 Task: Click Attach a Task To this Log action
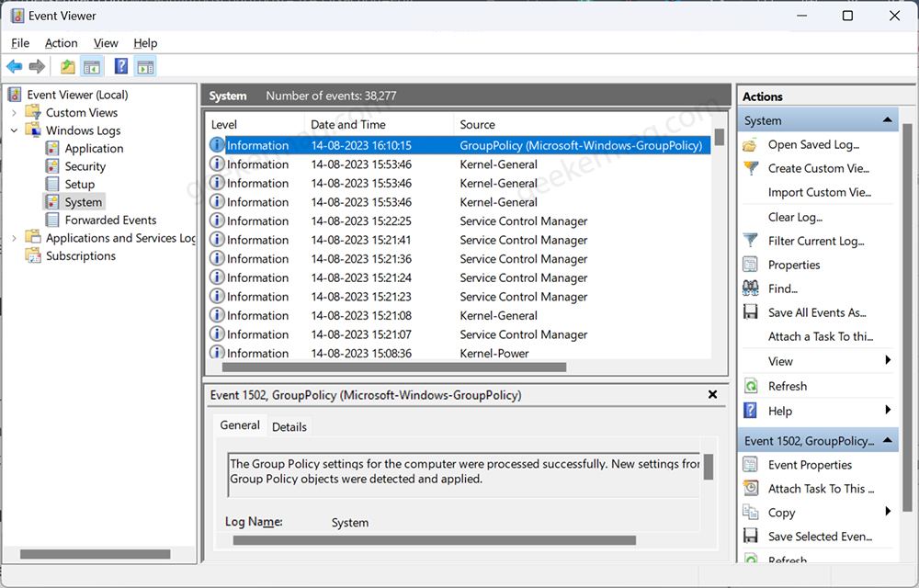point(821,337)
